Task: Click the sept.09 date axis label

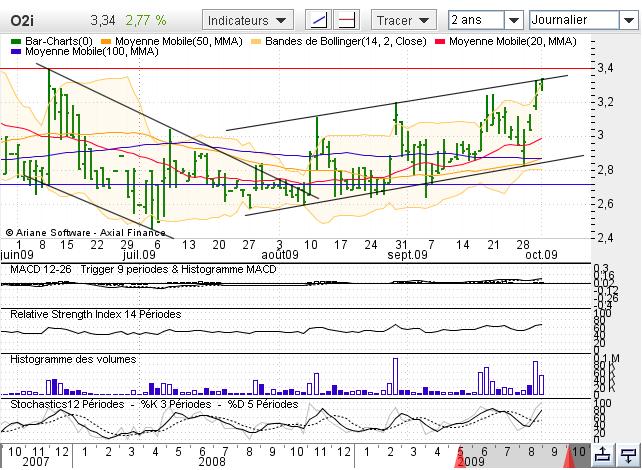Action: pyautogui.click(x=407, y=255)
